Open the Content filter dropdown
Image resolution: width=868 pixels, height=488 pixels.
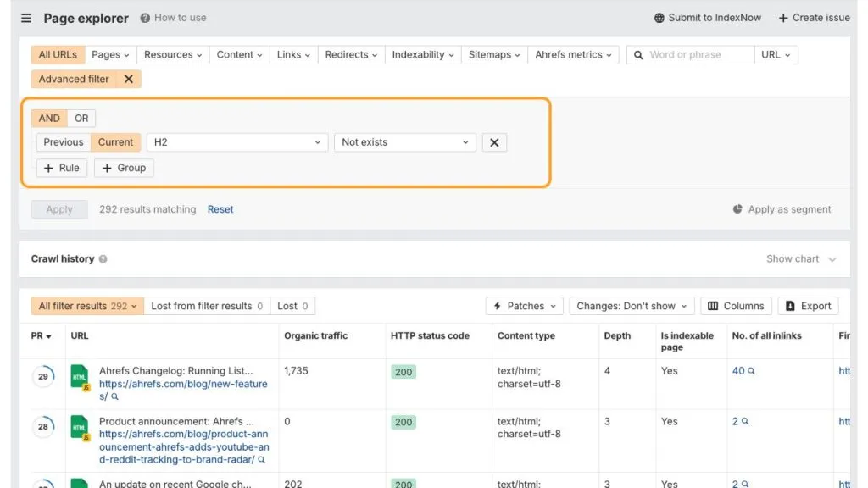coord(239,55)
